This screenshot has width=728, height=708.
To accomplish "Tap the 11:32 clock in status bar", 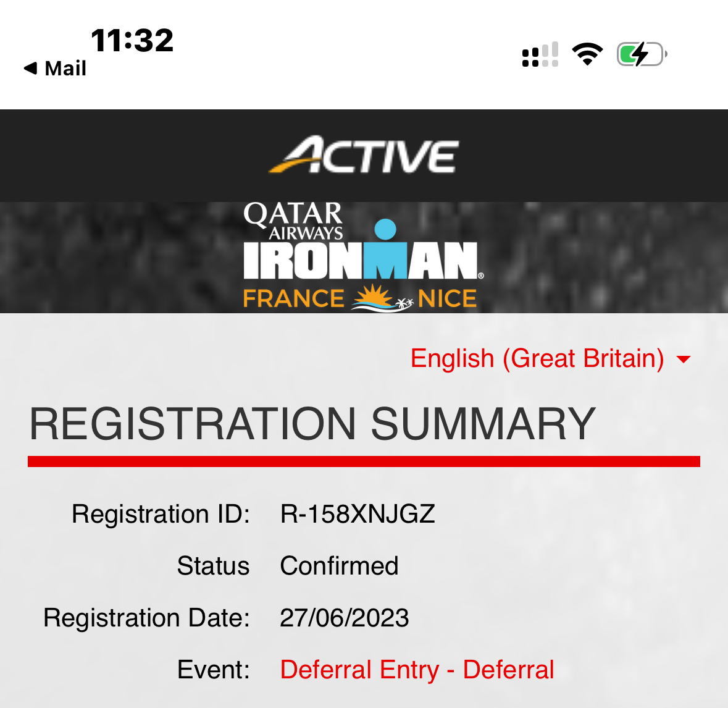I will (x=132, y=40).
